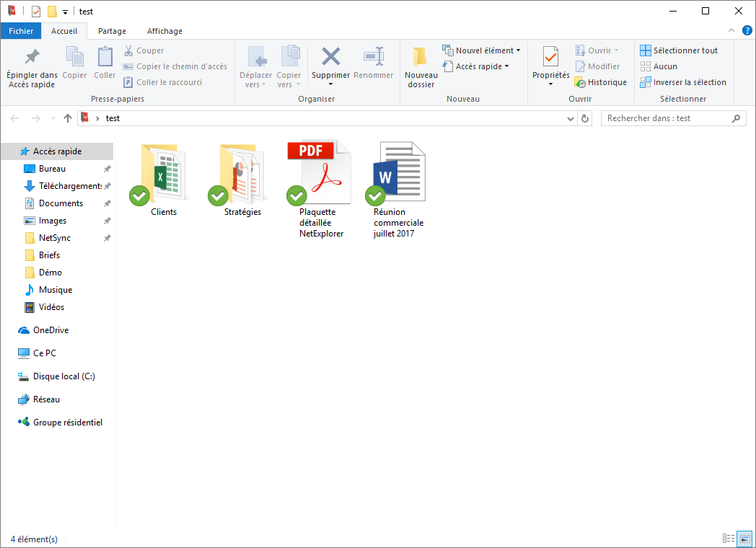The image size is (756, 548).
Task: Click the Modifier ribbon button
Action: coord(597,66)
